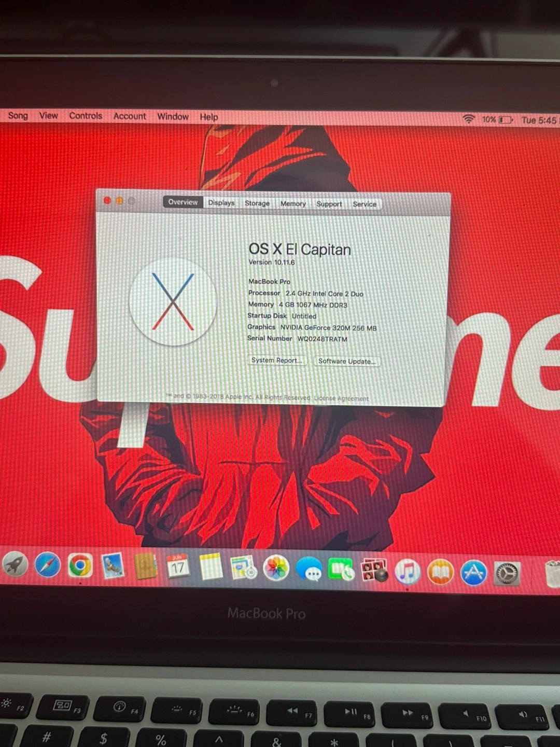Viewport: 560px width, 747px height.
Task: Open Launchpad from the dock
Action: 15,564
